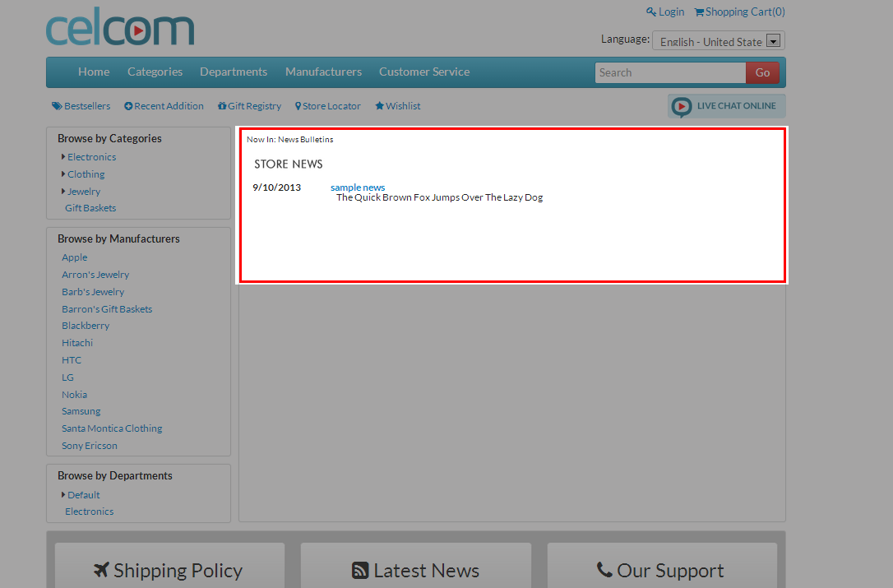This screenshot has width=893, height=588.
Task: Click the shopping cart icon
Action: coord(699,12)
